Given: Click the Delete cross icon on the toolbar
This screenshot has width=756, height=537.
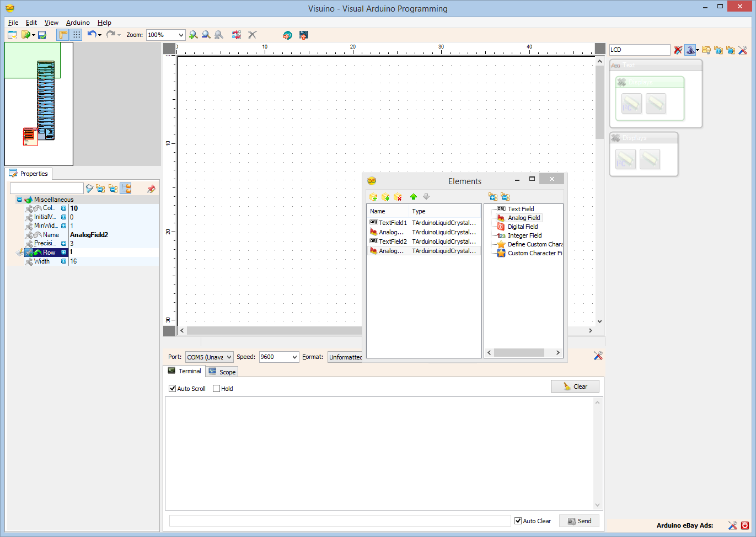Looking at the screenshot, I should [x=252, y=35].
